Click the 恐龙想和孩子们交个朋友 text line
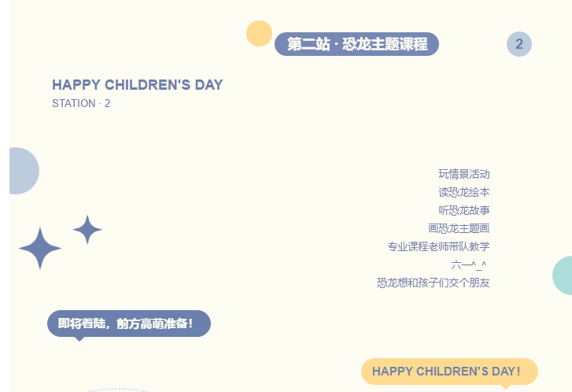Viewport: 572px width, 392px height. click(434, 283)
